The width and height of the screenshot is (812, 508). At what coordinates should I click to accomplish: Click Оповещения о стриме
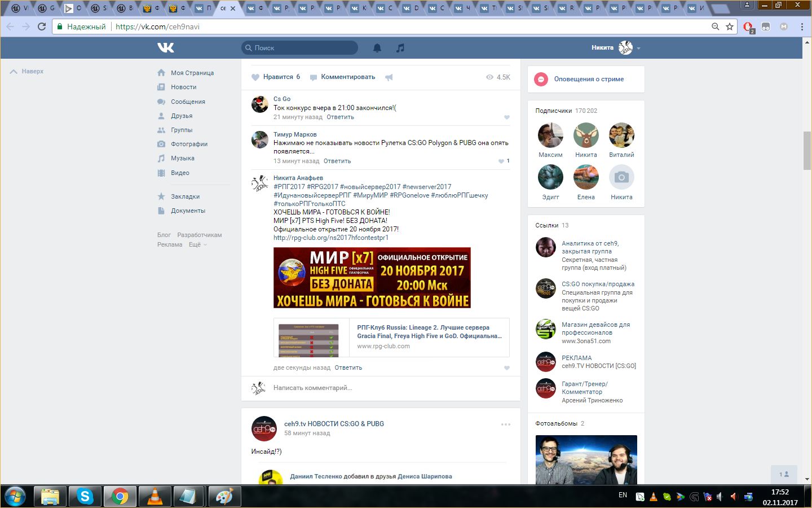[x=589, y=80]
